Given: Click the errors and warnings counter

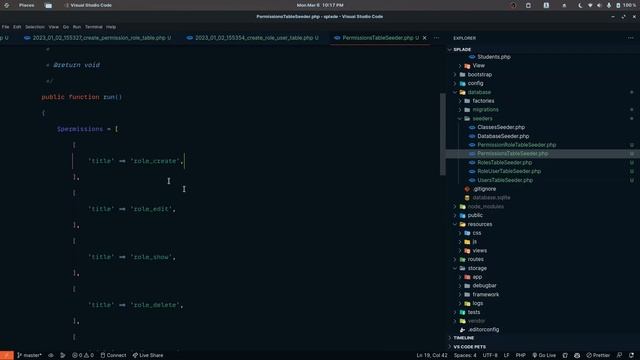Looking at the screenshot, I should tap(83, 355).
